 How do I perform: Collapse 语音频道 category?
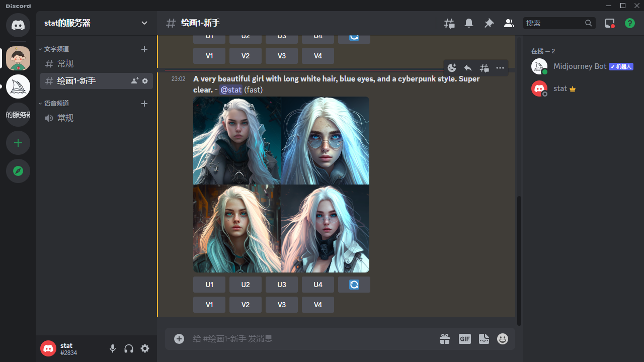click(54, 103)
